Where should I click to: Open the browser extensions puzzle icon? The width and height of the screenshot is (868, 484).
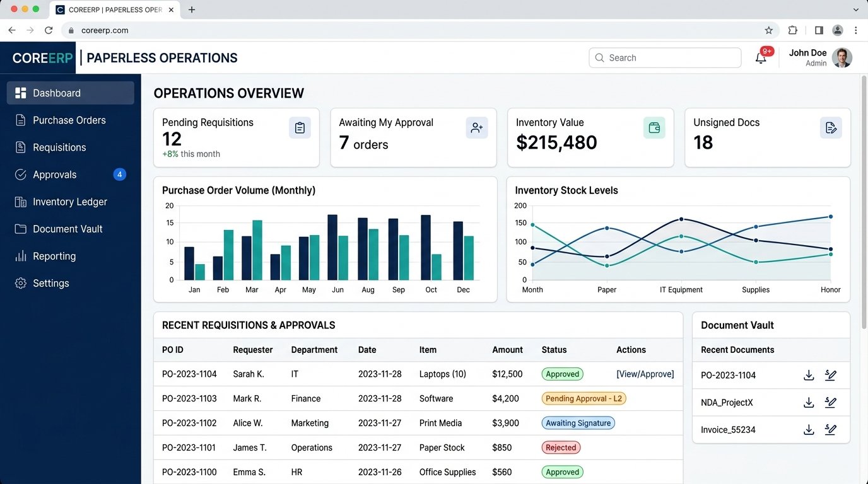pyautogui.click(x=793, y=30)
